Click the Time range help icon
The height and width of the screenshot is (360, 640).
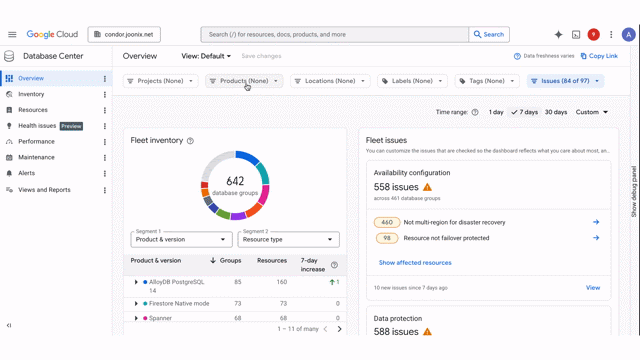[475, 112]
